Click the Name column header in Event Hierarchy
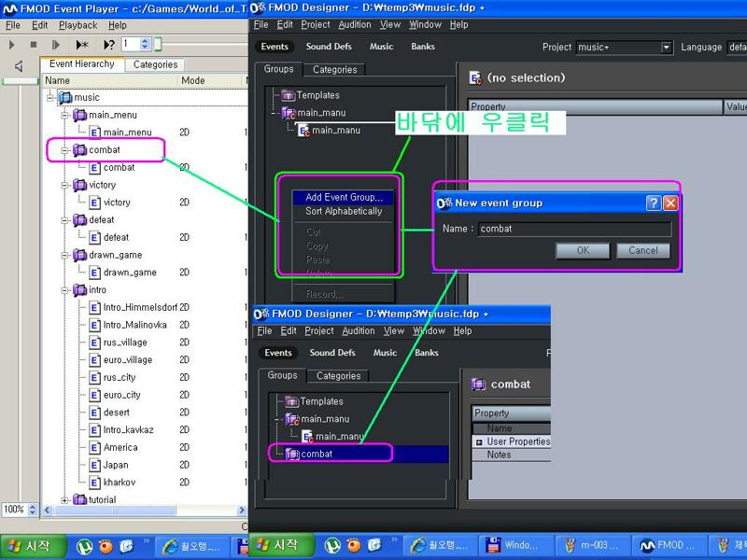 tap(110, 80)
